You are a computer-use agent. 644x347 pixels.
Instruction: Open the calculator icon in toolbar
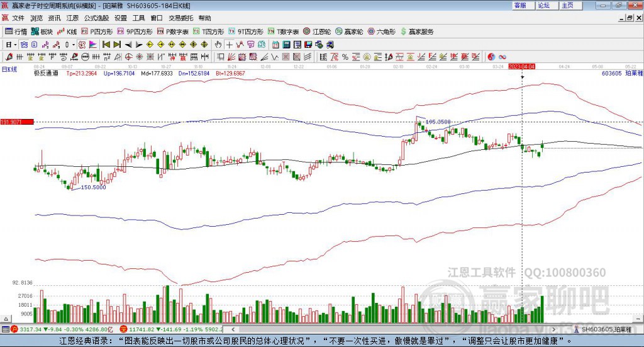pyautogui.click(x=287, y=45)
